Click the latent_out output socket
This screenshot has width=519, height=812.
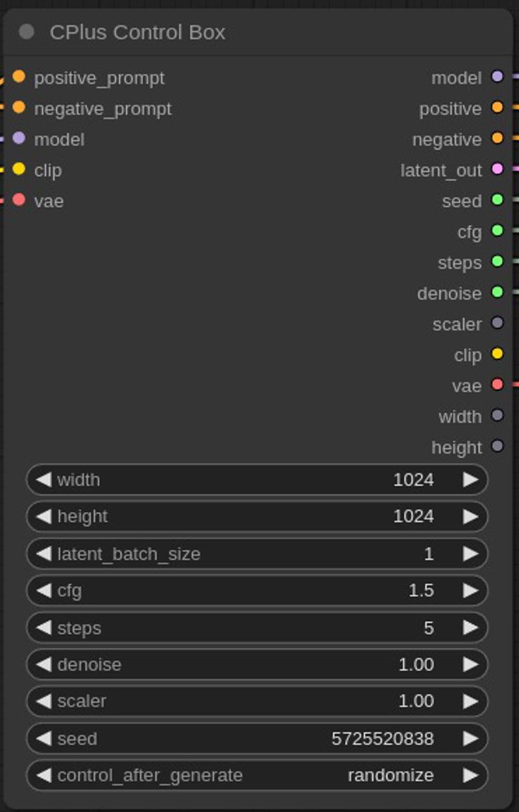[x=498, y=169]
